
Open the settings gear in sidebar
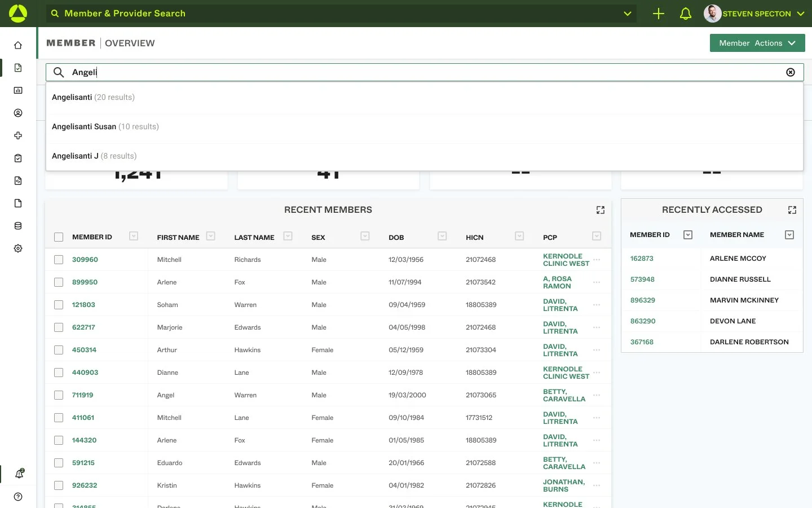tap(18, 248)
